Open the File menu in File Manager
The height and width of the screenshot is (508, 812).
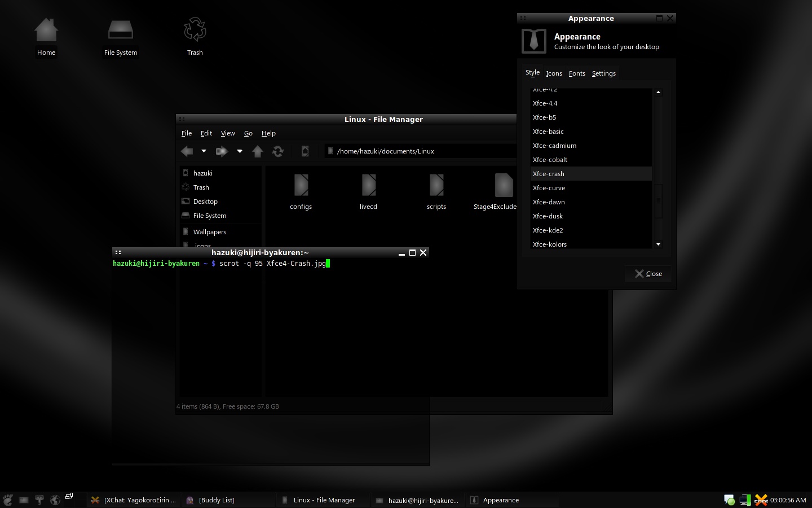187,133
